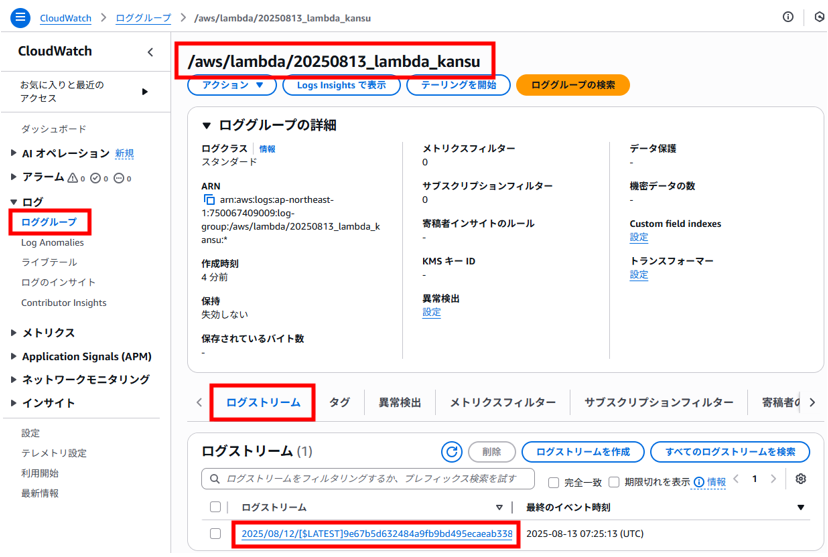Expand the アラーム sidebar section
The width and height of the screenshot is (828, 557).
coord(13,177)
